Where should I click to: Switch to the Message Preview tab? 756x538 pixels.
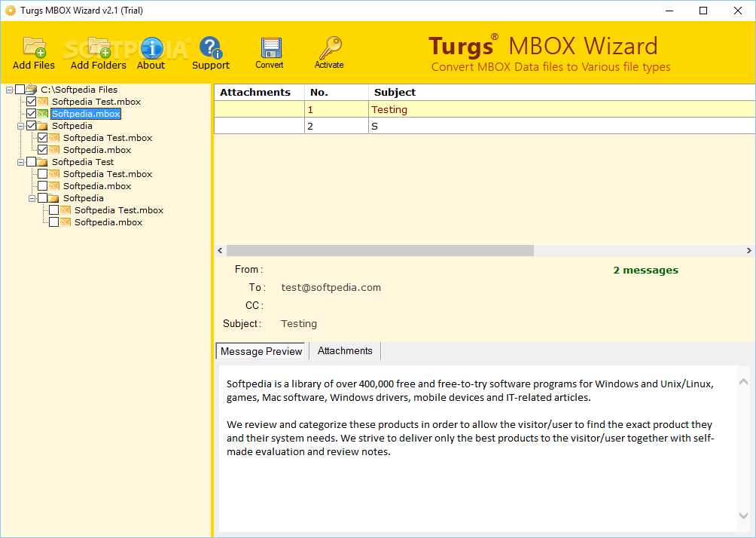[261, 351]
